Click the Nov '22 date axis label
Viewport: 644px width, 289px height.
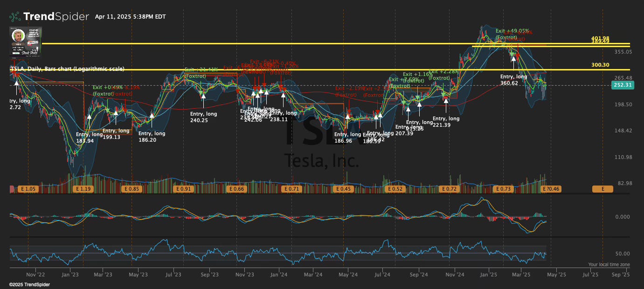(x=35, y=275)
